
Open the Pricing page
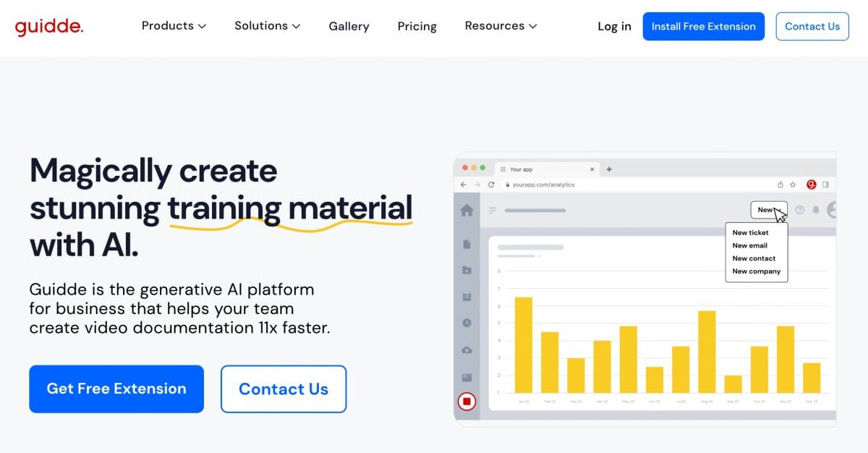pos(417,27)
